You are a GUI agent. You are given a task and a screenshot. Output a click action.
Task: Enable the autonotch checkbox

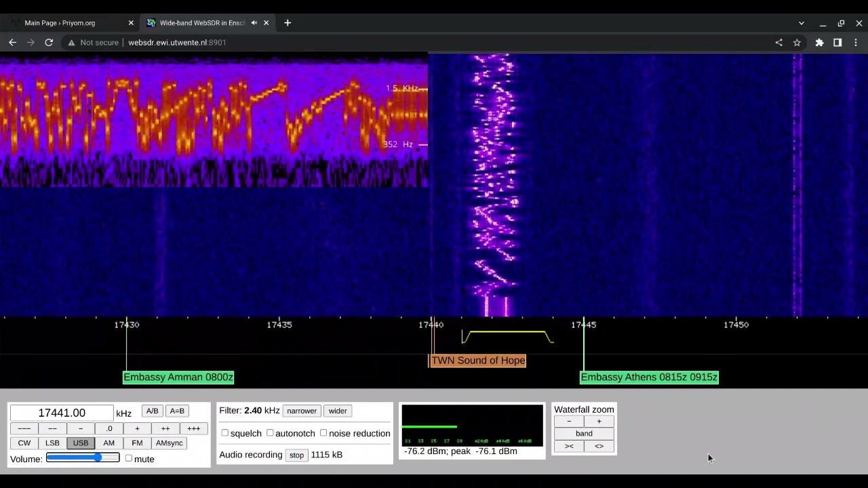(270, 432)
